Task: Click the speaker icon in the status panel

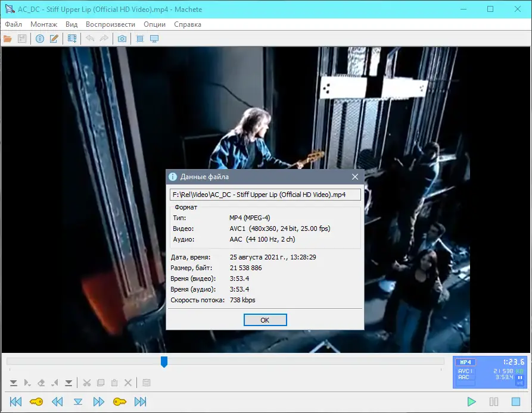Action: pyautogui.click(x=519, y=383)
